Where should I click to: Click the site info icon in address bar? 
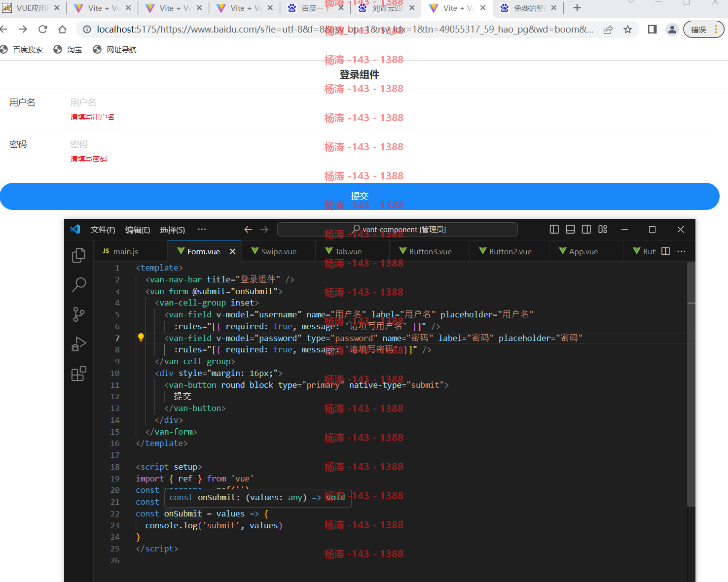87,30
